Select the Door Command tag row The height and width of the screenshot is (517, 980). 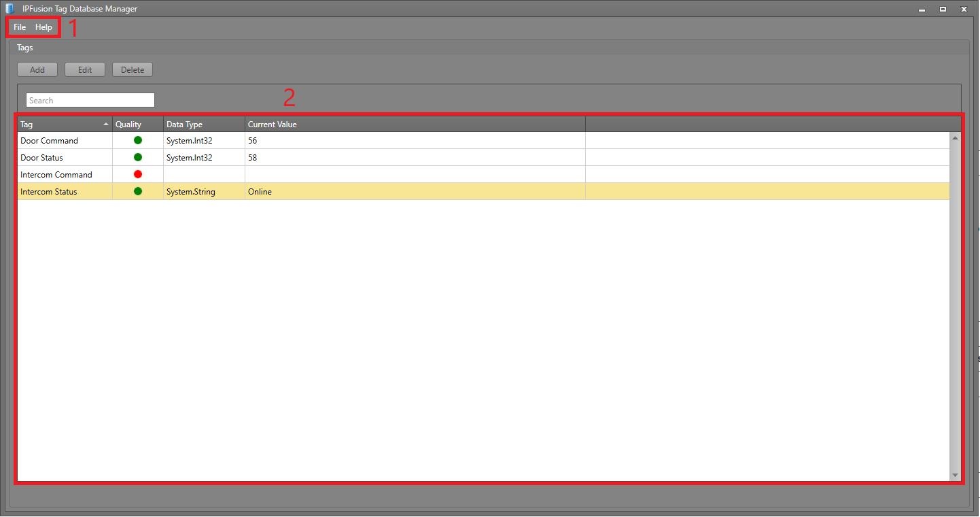tap(50, 141)
